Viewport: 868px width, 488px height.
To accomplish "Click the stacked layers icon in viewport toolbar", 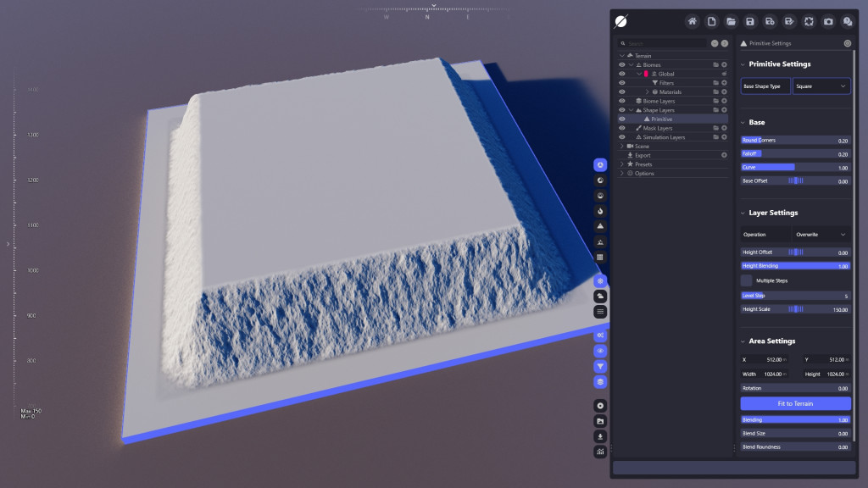I will [600, 382].
